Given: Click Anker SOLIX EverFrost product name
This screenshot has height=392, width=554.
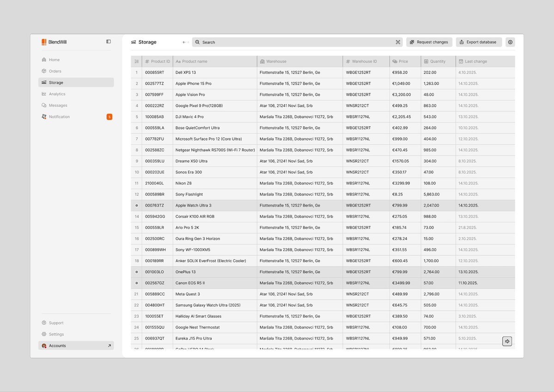Looking at the screenshot, I should [211, 261].
